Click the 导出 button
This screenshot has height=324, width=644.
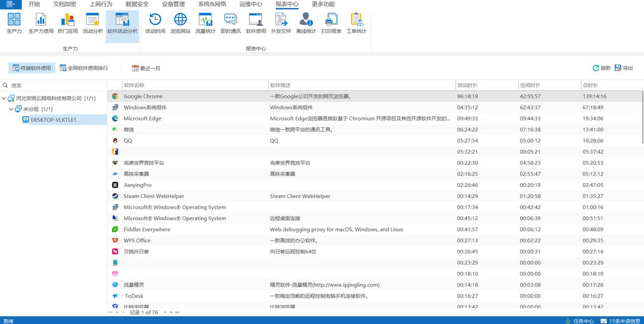624,68
